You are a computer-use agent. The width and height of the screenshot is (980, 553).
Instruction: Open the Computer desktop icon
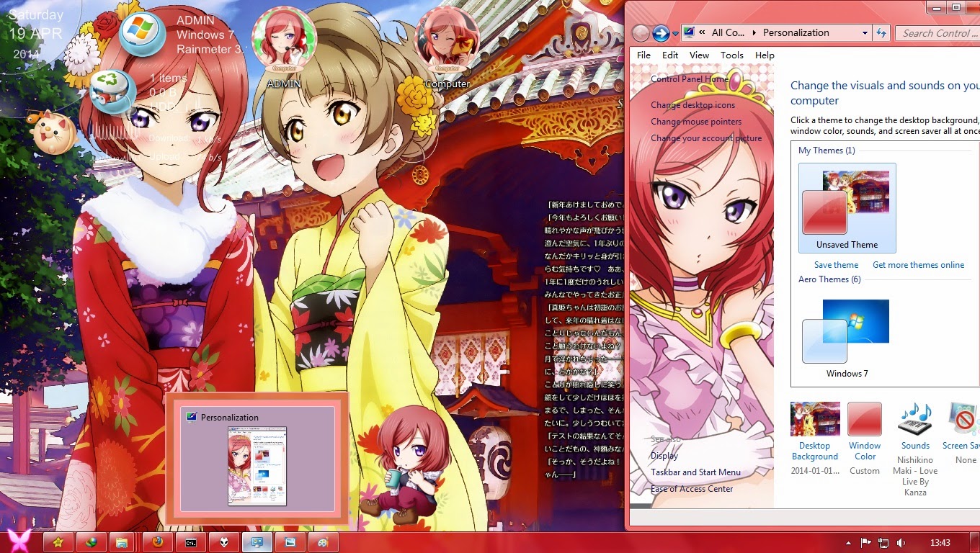click(x=447, y=49)
